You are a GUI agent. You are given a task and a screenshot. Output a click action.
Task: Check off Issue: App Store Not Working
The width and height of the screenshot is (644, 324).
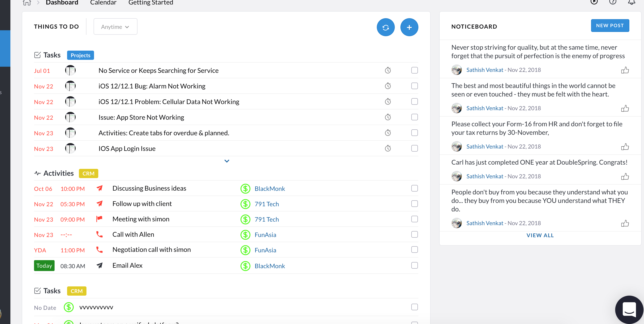[x=414, y=117]
